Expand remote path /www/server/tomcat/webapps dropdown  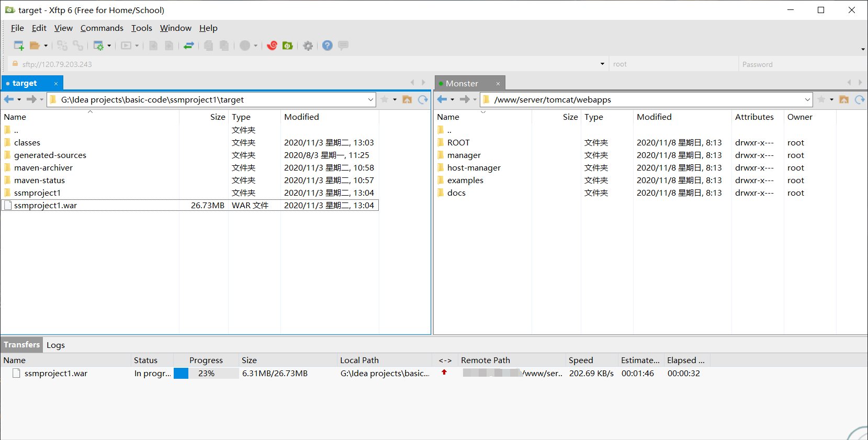tap(807, 99)
